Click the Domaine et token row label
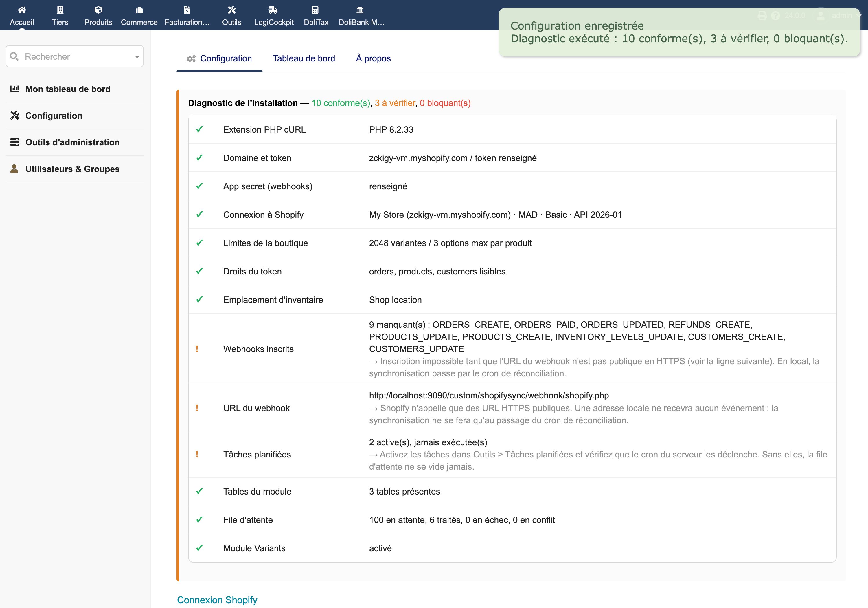The width and height of the screenshot is (868, 608). 257,158
